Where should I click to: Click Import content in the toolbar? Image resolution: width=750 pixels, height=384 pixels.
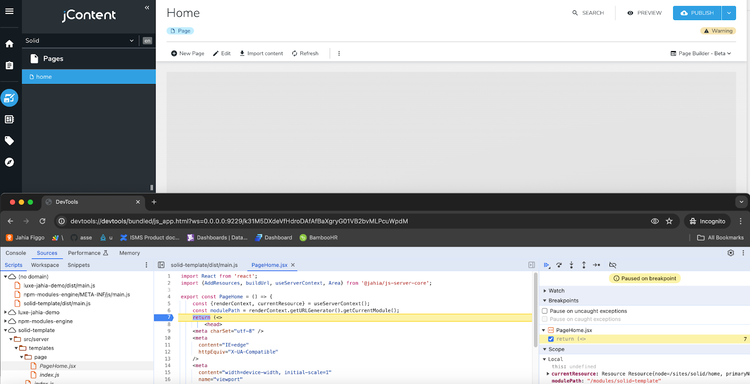click(261, 54)
